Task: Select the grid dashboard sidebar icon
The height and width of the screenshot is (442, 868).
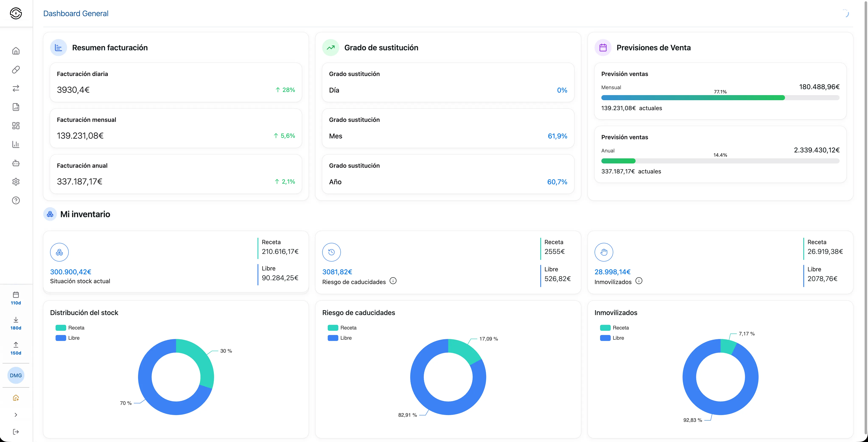Action: 16,126
